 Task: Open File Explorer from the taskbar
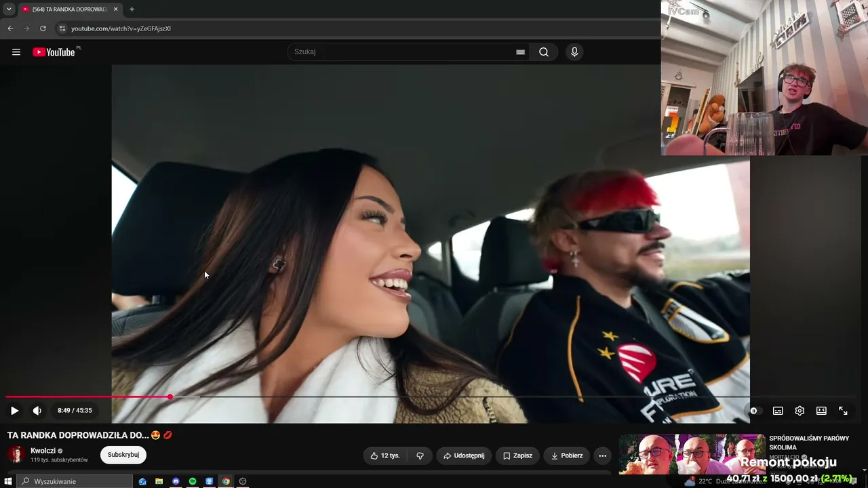coord(159,481)
